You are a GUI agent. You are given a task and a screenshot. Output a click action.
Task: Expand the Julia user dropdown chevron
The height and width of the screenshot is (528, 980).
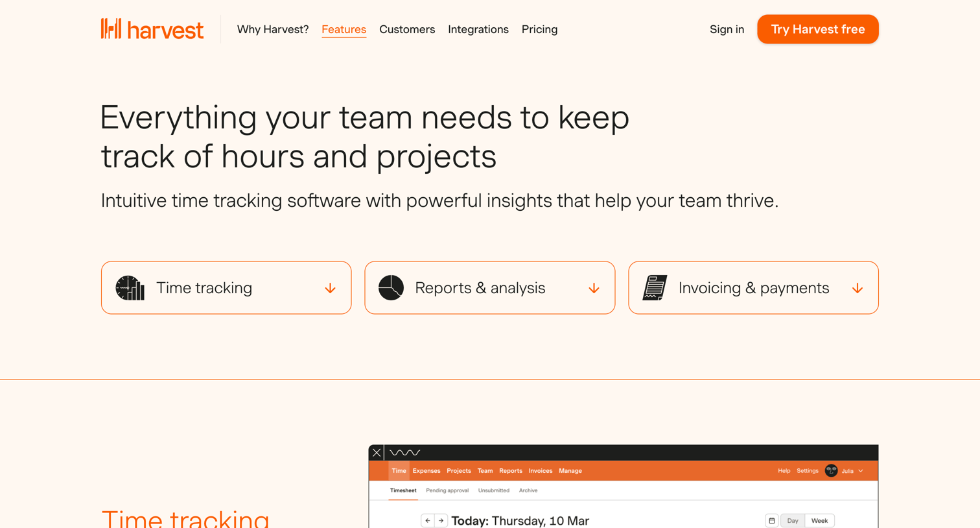(861, 471)
